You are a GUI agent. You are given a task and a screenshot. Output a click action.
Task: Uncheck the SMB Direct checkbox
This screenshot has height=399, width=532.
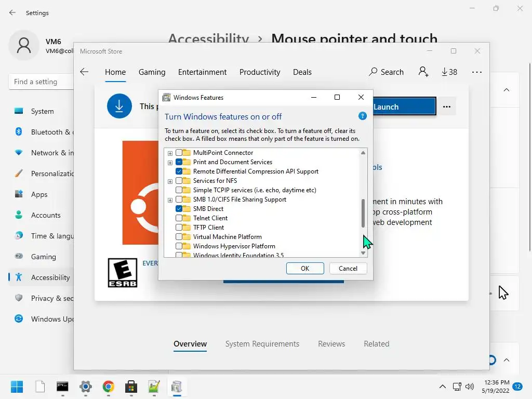coord(179,209)
